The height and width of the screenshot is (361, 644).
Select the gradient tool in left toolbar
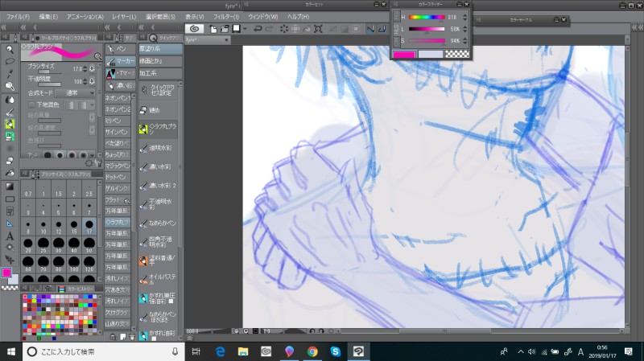[x=10, y=187]
